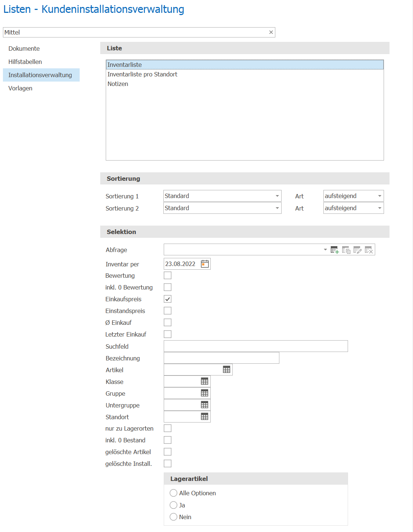This screenshot has width=413, height=532.
Task: Select Inventarliste pro Standort in the list
Action: [x=245, y=74]
